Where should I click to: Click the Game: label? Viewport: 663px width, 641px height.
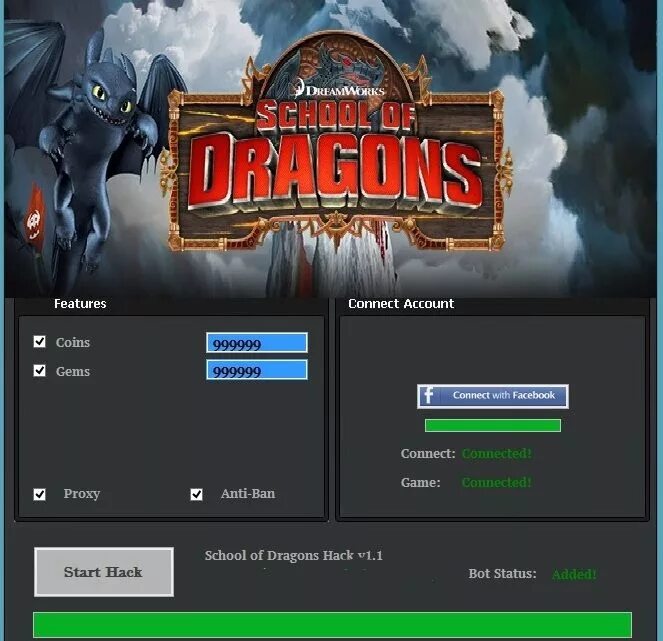[420, 482]
